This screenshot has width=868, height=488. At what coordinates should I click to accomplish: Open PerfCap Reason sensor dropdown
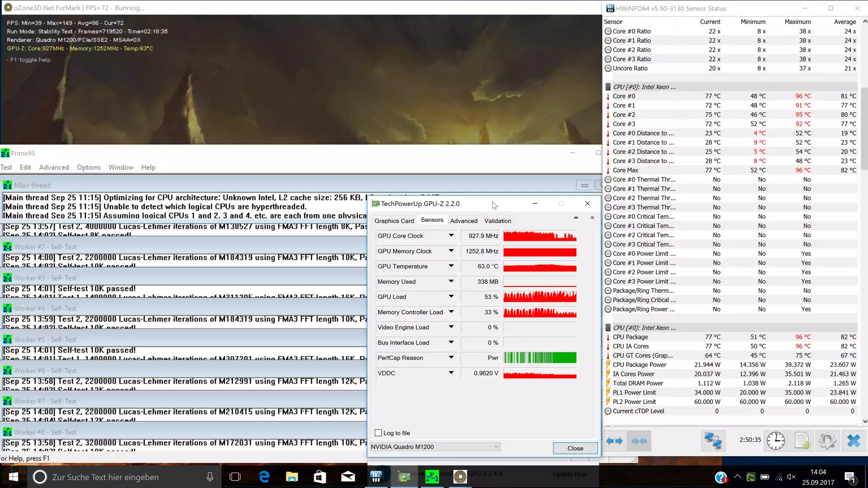(451, 357)
